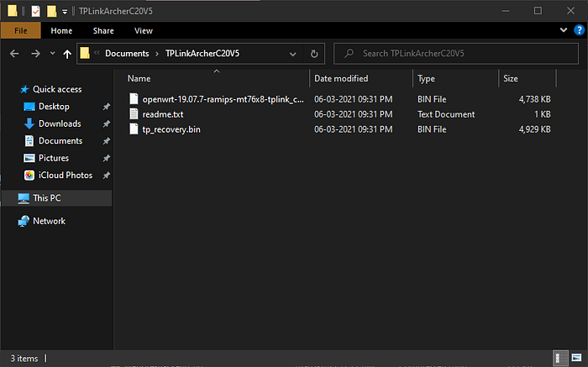The image size is (588, 367).
Task: Click the Properties quick access toolbar icon
Action: click(35, 11)
